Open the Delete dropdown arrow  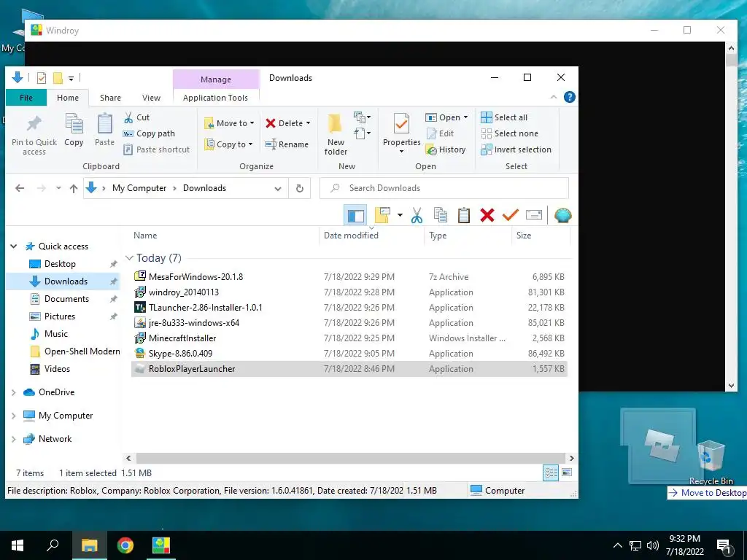(309, 123)
